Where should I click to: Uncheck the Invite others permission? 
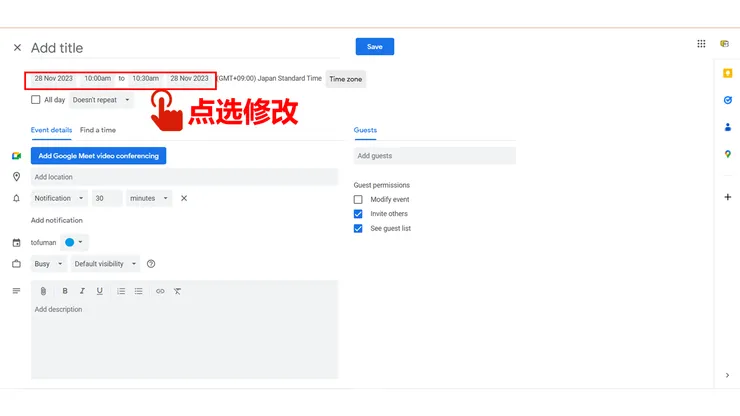[358, 214]
